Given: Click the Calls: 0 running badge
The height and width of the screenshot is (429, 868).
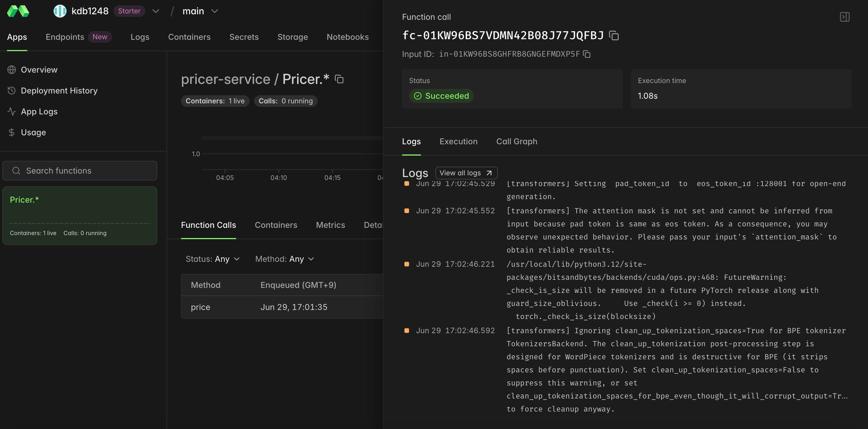Looking at the screenshot, I should click(286, 101).
